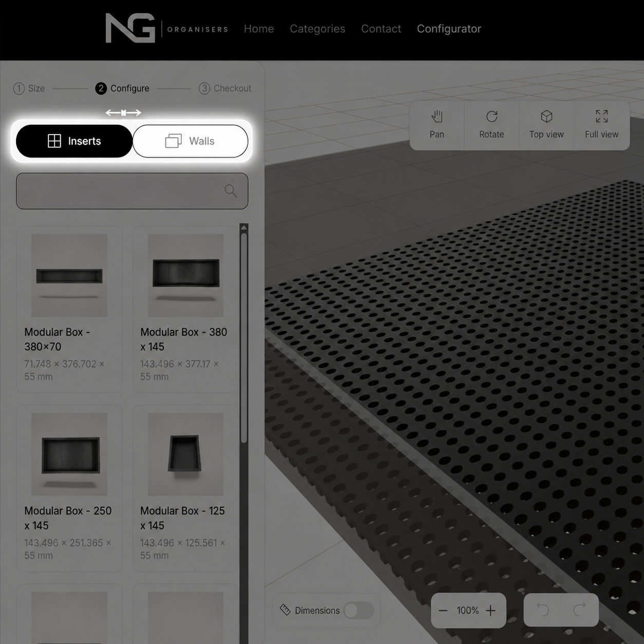Redo the last action

pos(580,610)
